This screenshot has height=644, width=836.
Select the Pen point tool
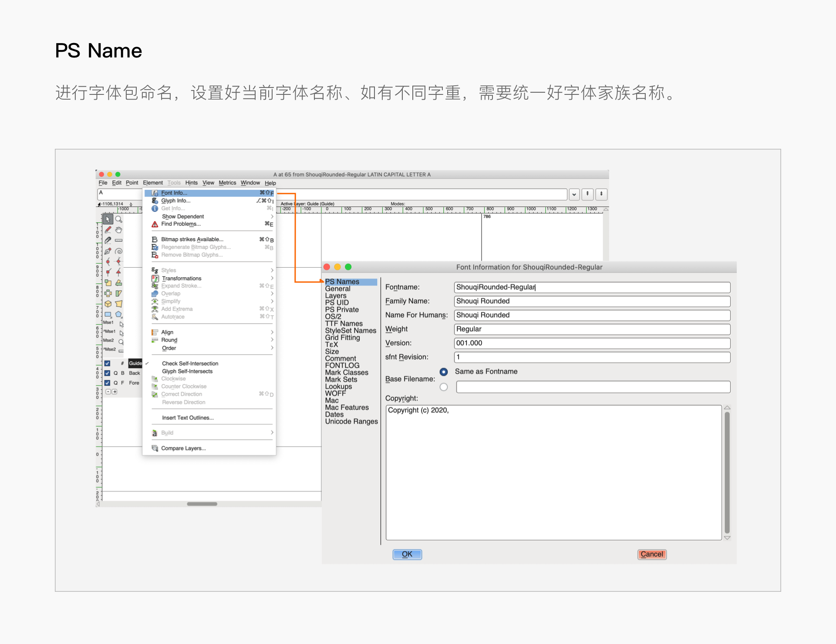coord(108,251)
